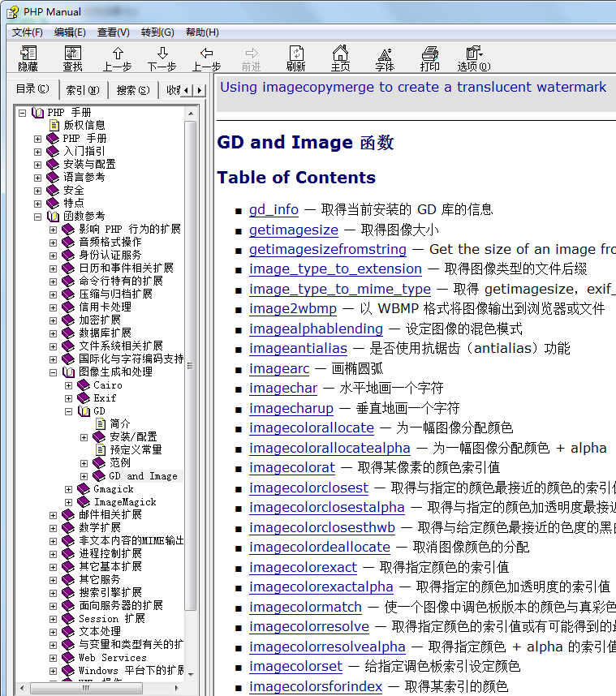Click the tab strip right scroll arrow
The height and width of the screenshot is (696, 616).
point(200,90)
